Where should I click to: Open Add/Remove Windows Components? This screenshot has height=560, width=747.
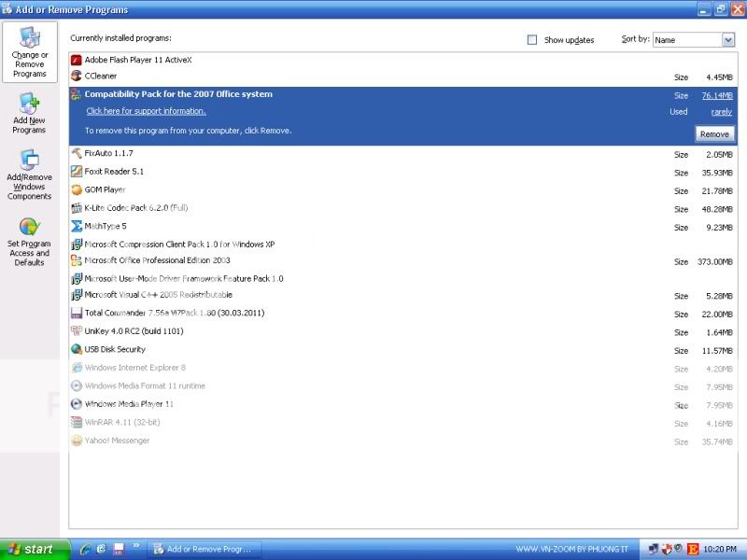coord(30,175)
